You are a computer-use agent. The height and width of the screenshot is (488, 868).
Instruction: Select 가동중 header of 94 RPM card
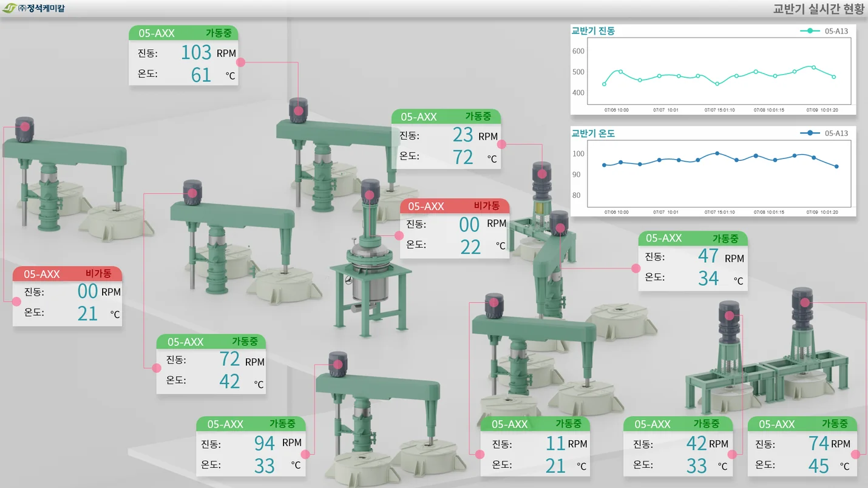tap(282, 424)
